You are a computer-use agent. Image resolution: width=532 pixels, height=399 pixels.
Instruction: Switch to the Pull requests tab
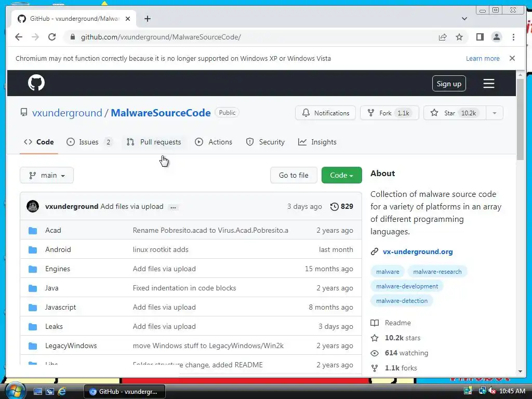point(154,142)
